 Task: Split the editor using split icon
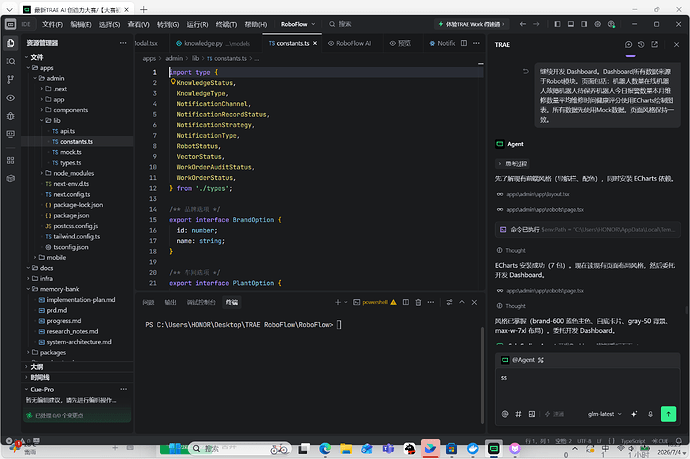click(464, 43)
